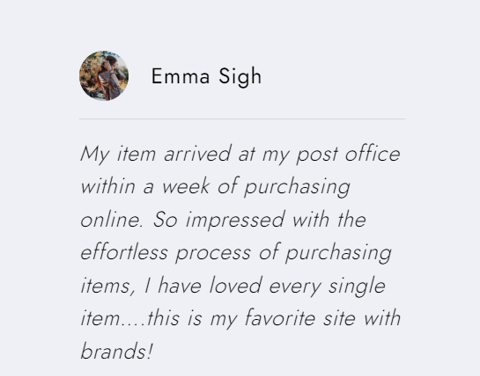
Task: Click the line 'within a week of purchasing'
Action: point(215,187)
